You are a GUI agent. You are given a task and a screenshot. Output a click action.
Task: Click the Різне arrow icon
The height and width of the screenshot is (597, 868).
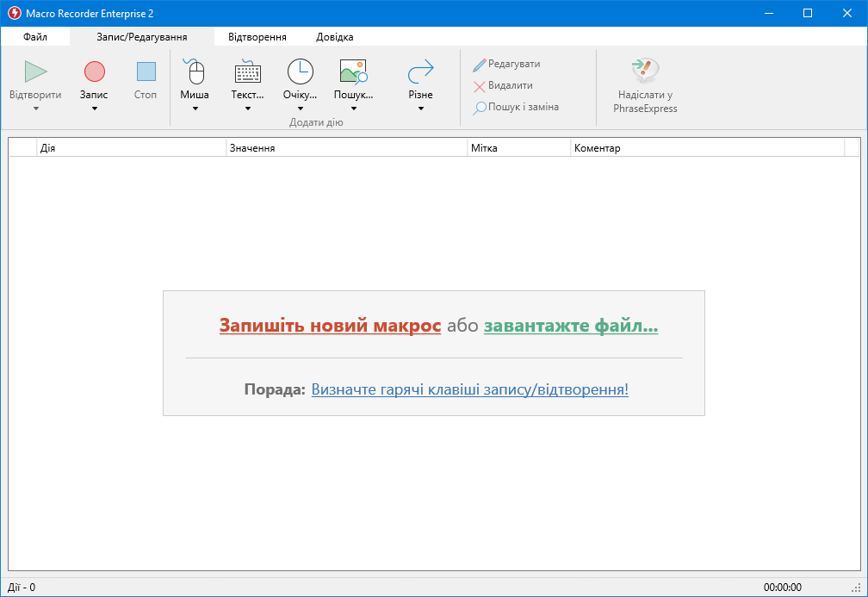click(x=421, y=72)
